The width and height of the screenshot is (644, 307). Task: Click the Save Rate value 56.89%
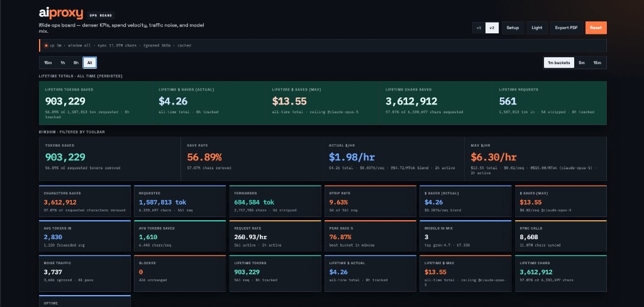pos(204,157)
